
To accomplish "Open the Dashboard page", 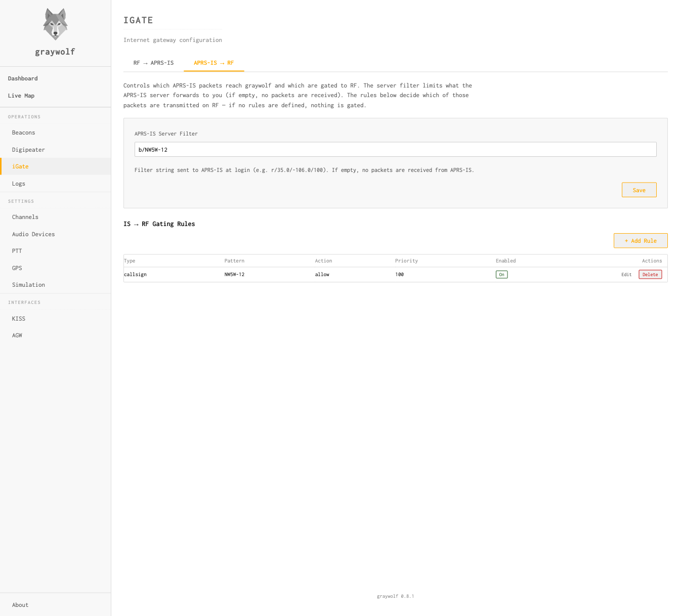I will tap(23, 78).
